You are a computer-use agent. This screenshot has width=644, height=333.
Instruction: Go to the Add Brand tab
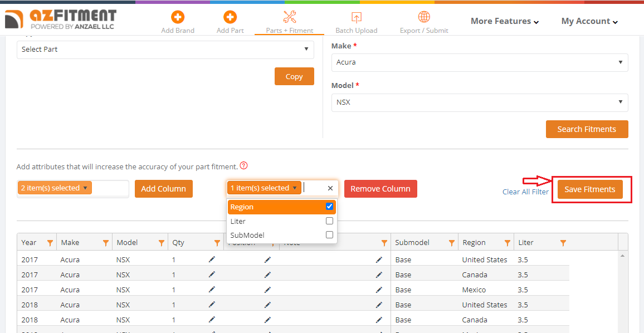click(x=178, y=22)
